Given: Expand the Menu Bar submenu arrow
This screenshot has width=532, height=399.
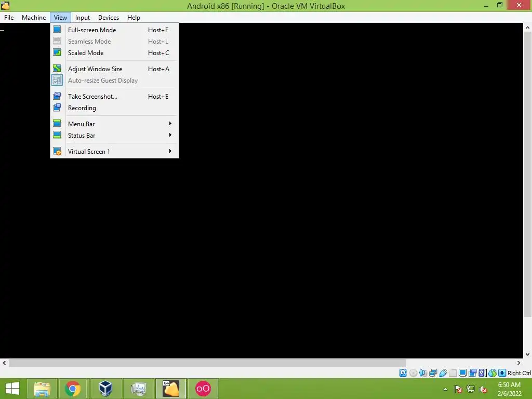Looking at the screenshot, I should (170, 124).
